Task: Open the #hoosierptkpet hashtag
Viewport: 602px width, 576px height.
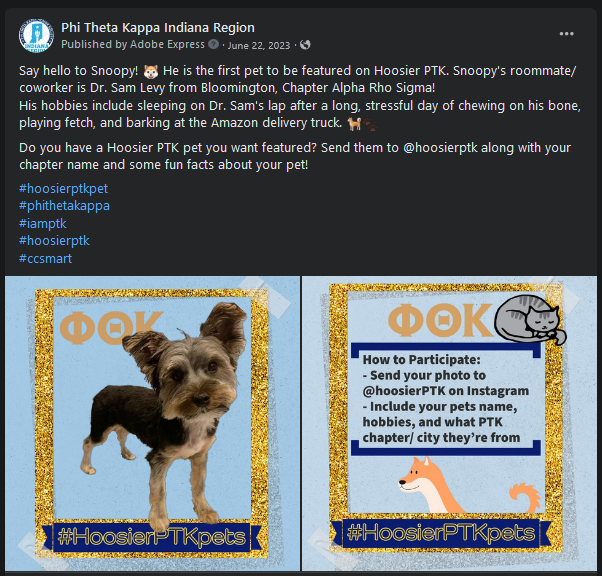Action: [x=63, y=189]
